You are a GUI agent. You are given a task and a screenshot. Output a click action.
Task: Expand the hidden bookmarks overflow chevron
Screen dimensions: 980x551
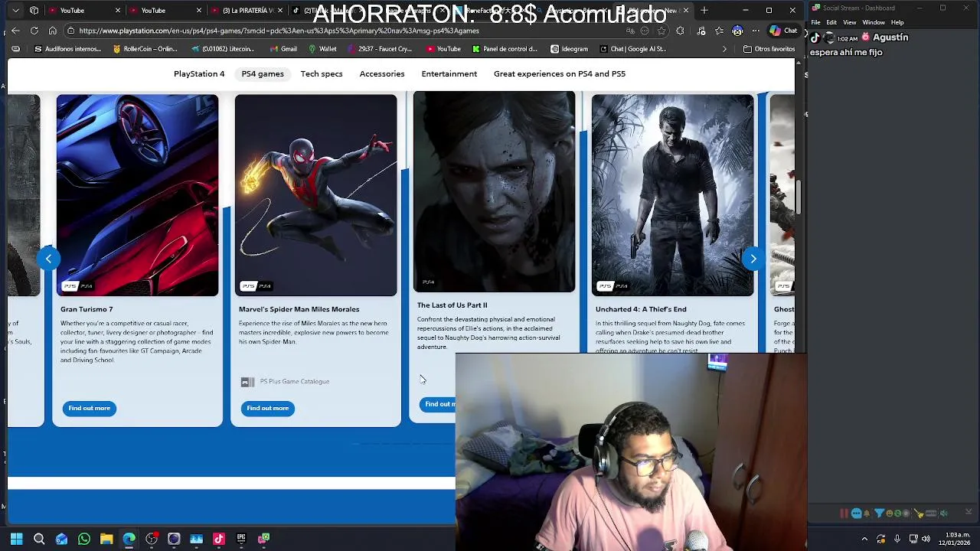(x=724, y=49)
